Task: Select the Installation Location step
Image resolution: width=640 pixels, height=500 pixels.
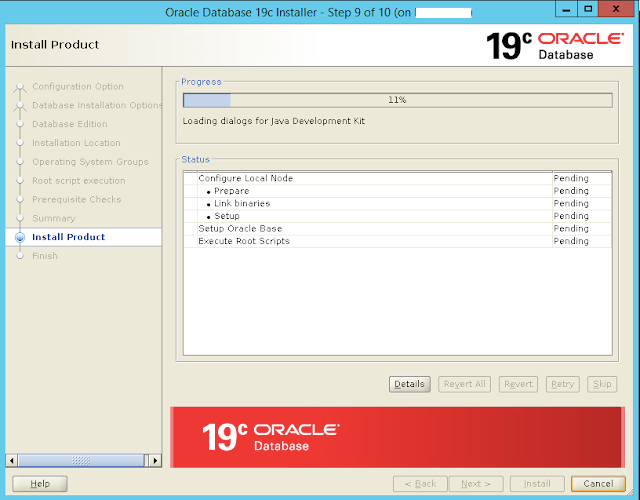Action: [x=76, y=143]
